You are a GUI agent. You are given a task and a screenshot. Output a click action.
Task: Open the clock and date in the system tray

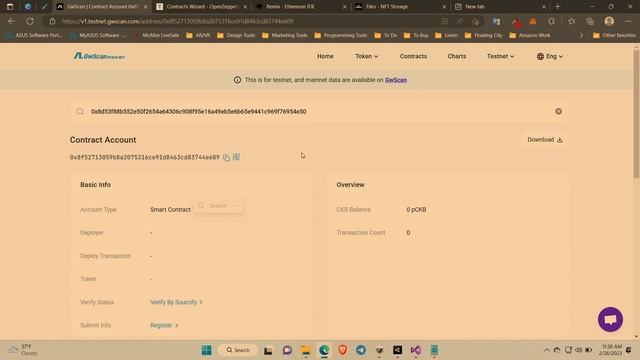611,350
